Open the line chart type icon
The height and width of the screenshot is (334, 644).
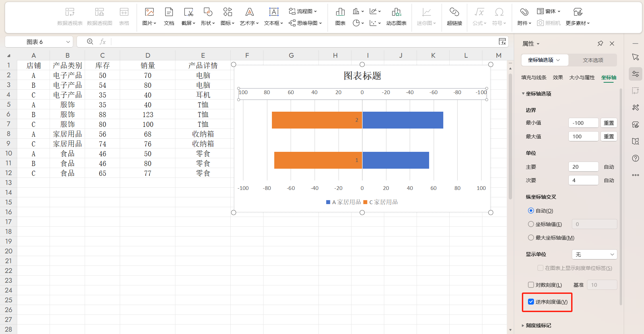point(373,11)
